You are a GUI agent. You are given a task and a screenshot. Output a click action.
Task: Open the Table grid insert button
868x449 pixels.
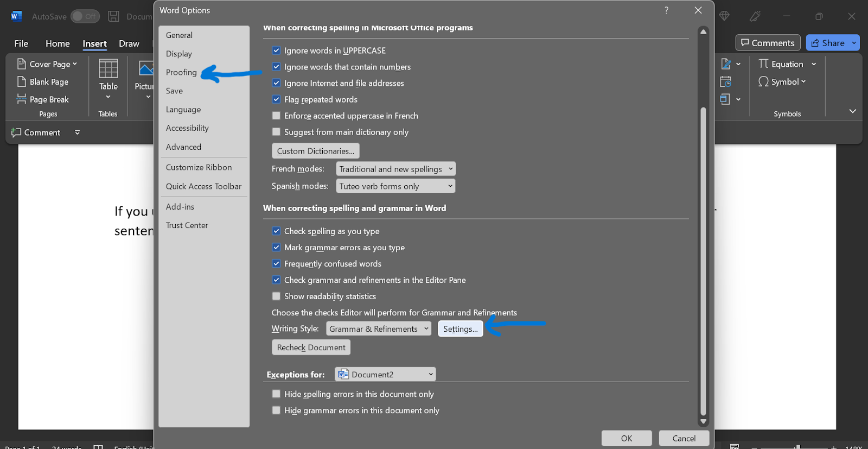click(108, 79)
